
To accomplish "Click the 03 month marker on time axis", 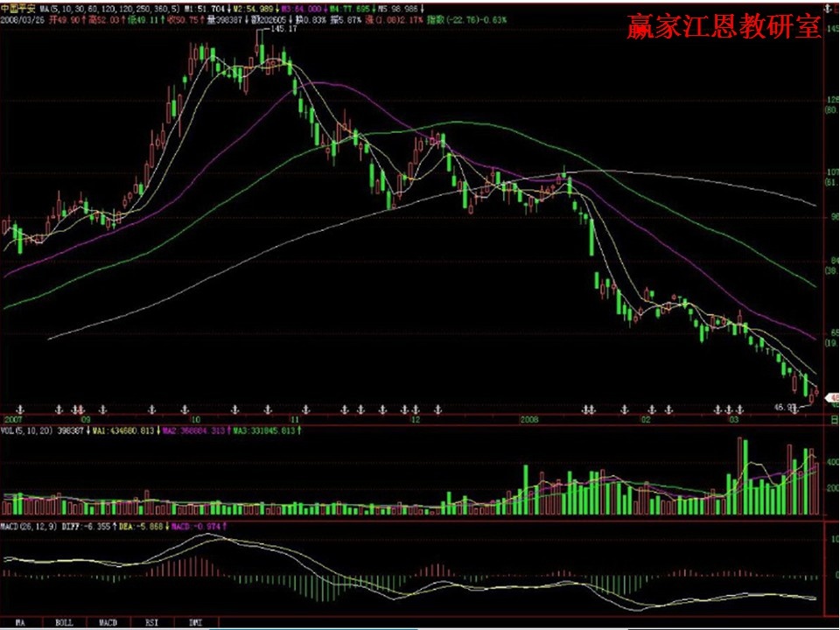I will click(x=735, y=420).
